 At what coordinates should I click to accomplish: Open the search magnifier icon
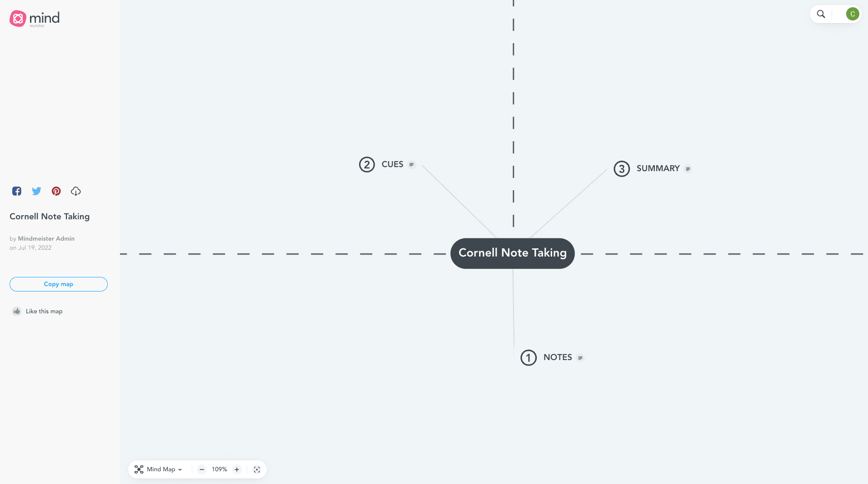(821, 14)
